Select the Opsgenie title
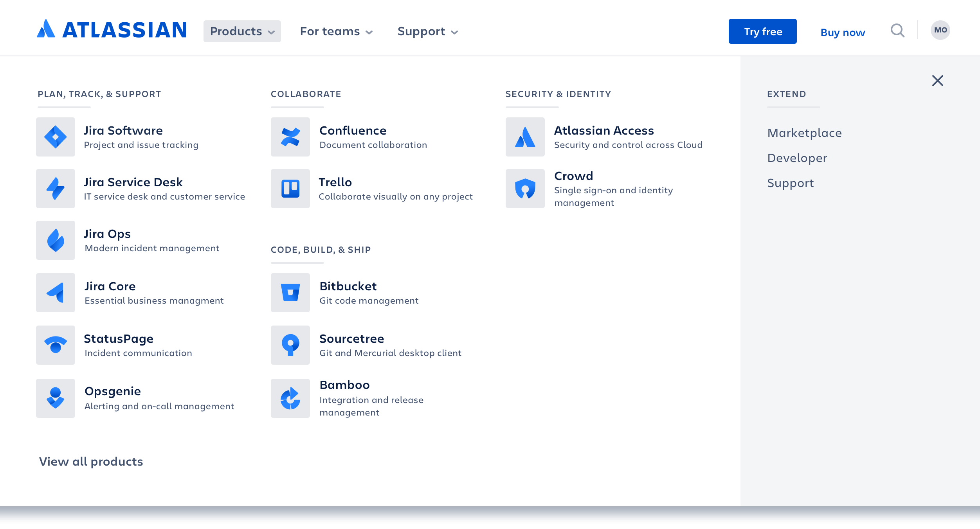Image resolution: width=980 pixels, height=529 pixels. click(x=113, y=391)
